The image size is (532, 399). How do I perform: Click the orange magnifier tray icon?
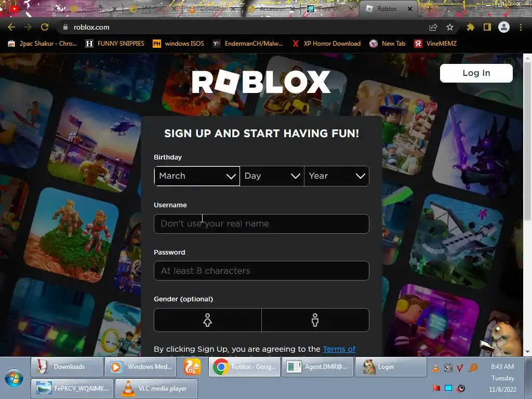click(473, 368)
